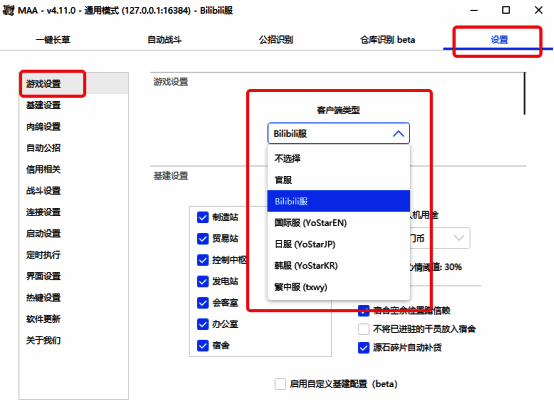Choose 不选择 from client type list
The height and width of the screenshot is (419, 554).
[x=338, y=158]
